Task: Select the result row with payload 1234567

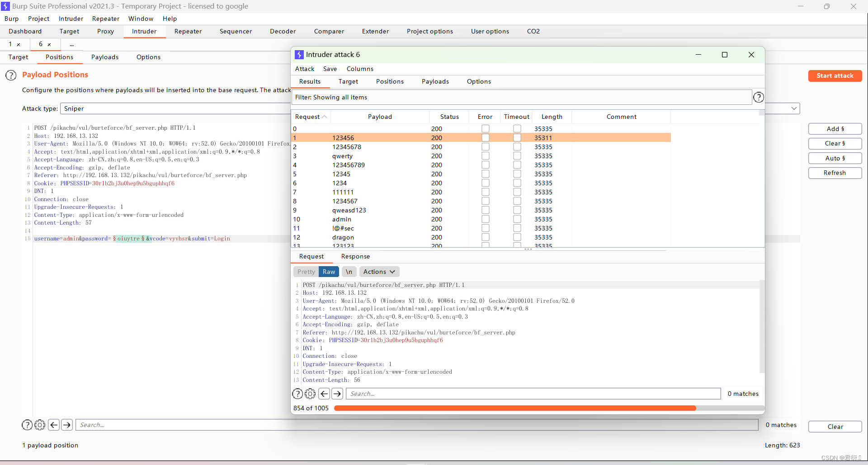Action: coord(481,201)
